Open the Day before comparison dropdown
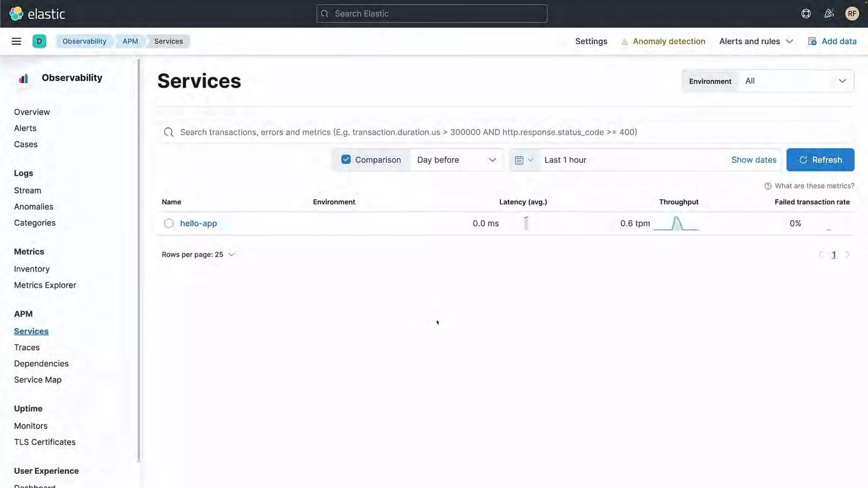 pyautogui.click(x=456, y=160)
